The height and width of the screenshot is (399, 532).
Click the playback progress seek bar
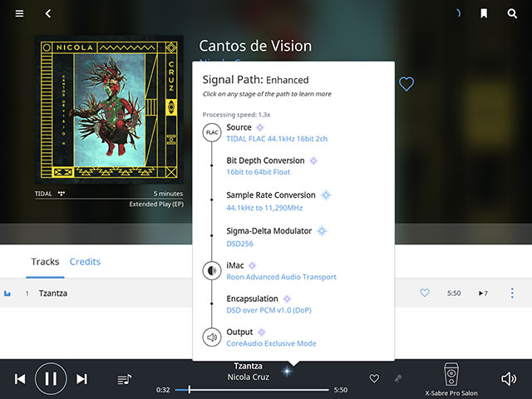tap(252, 390)
